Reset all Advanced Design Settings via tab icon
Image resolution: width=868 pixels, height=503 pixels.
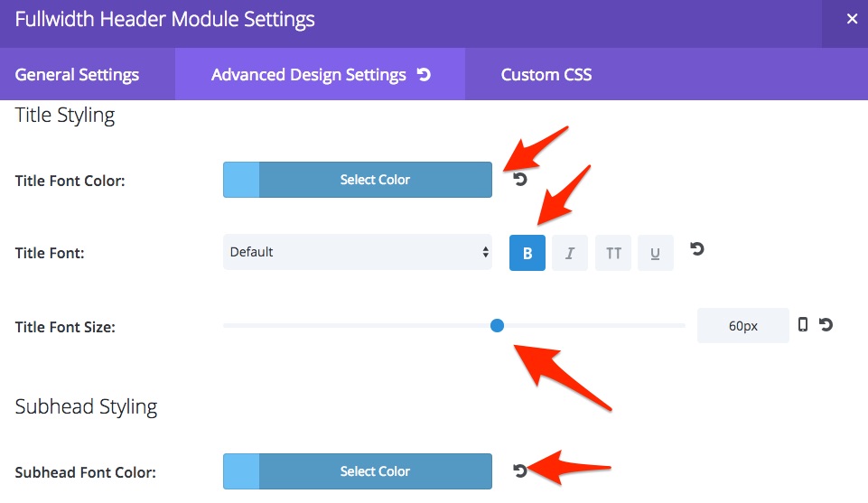(424, 75)
